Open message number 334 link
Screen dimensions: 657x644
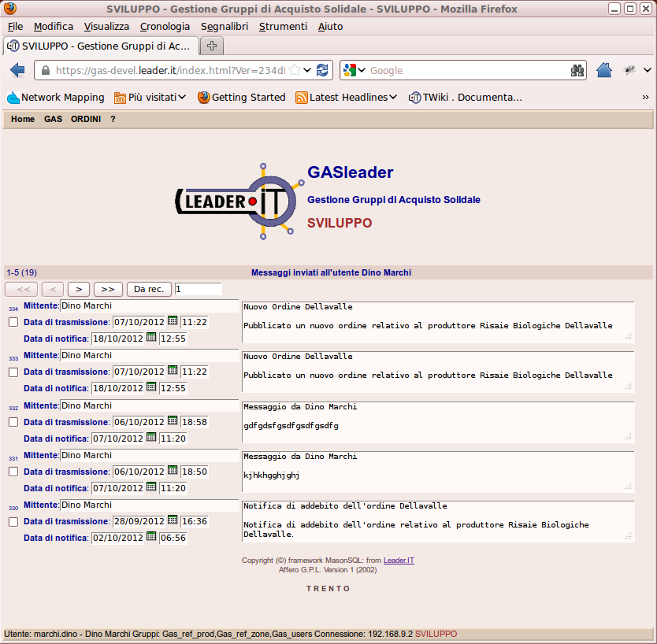click(13, 309)
